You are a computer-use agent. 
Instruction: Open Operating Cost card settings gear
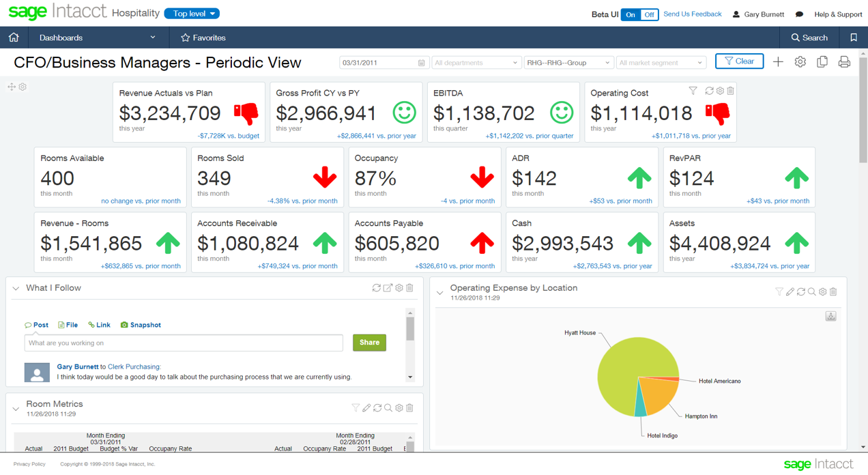tap(720, 91)
